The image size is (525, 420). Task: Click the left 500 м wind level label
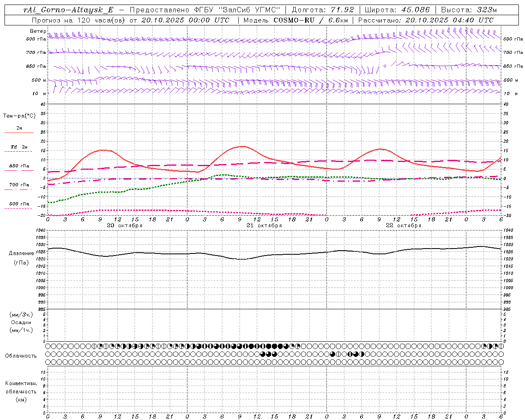[39, 80]
